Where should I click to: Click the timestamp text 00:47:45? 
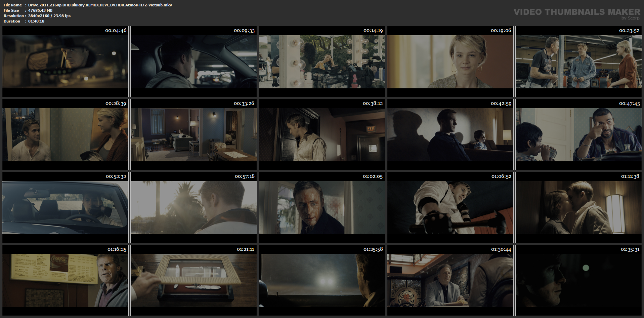[x=629, y=104]
